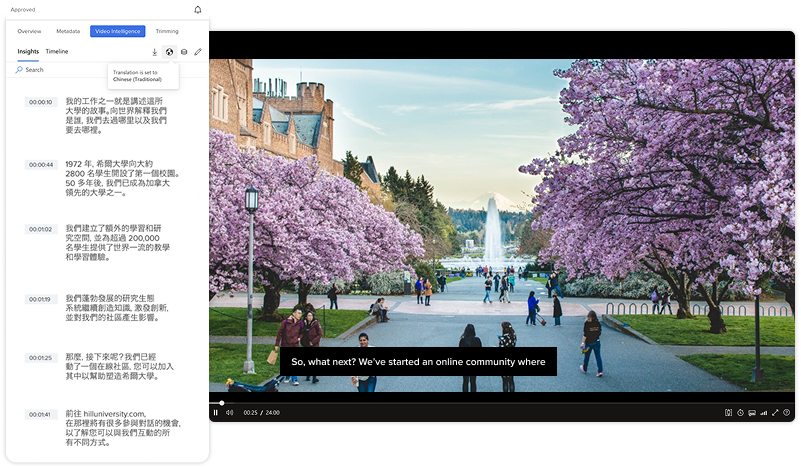The height and width of the screenshot is (468, 801).
Task: Change the video quality bars setting
Action: (764, 412)
